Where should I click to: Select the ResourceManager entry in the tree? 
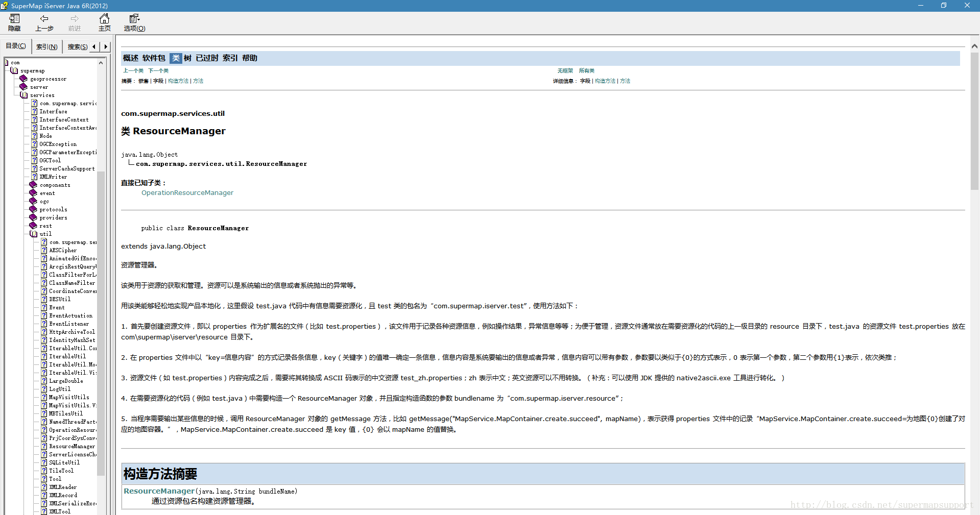pyautogui.click(x=72, y=446)
